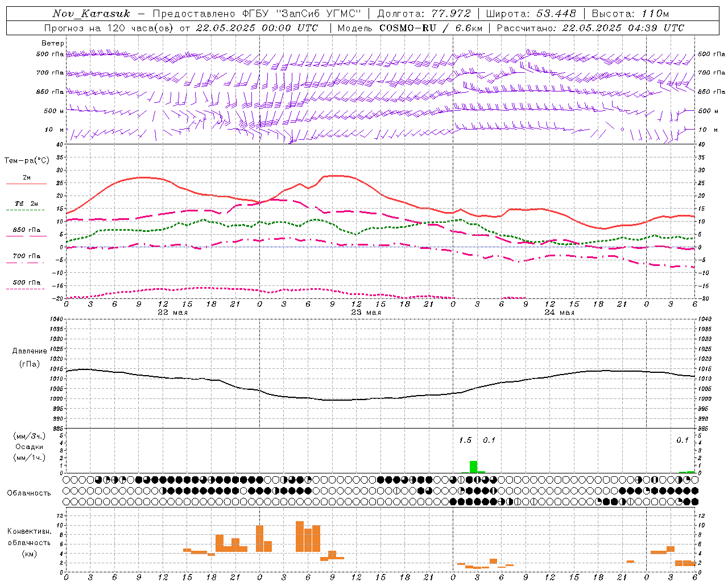
Task: Select the 22 мая date label
Action: coord(172,312)
